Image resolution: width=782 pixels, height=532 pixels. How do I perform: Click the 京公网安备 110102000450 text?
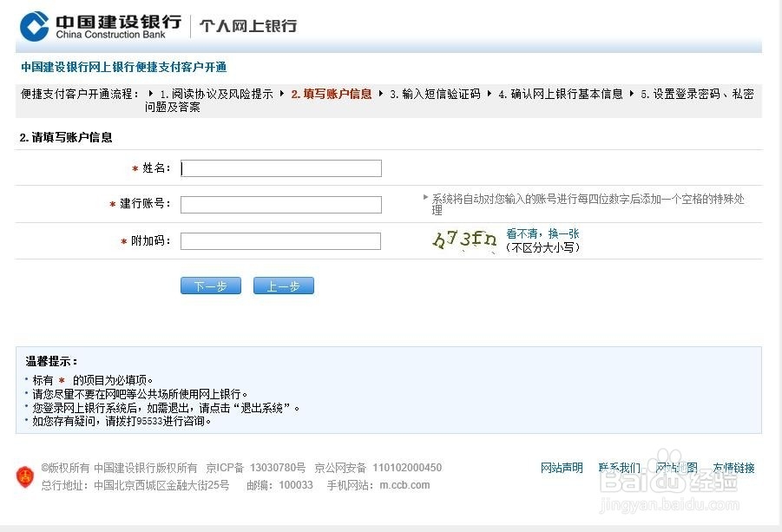(x=378, y=468)
